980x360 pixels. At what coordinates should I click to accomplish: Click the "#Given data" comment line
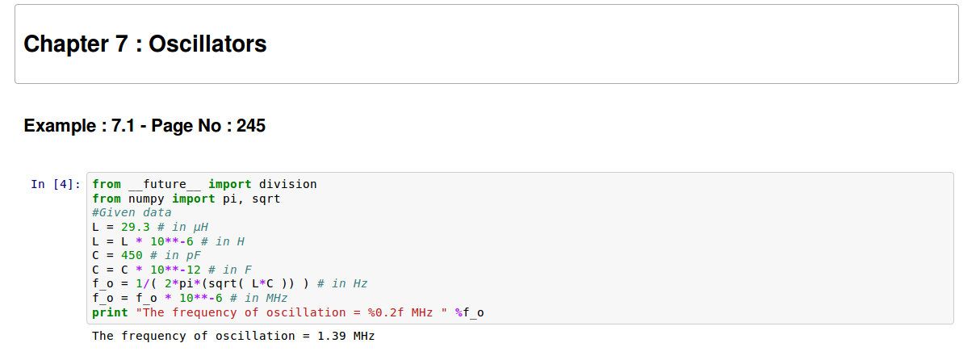click(132, 213)
